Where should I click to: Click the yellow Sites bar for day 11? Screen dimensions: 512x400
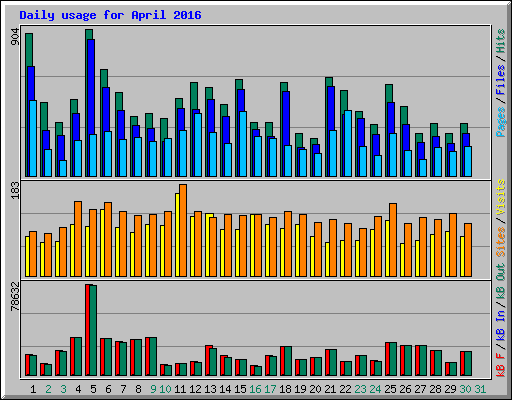tap(177, 235)
